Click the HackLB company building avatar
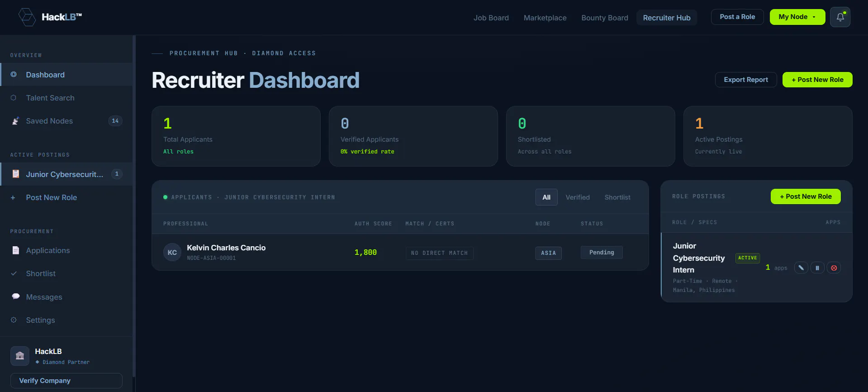This screenshot has width=868, height=392. 20,356
